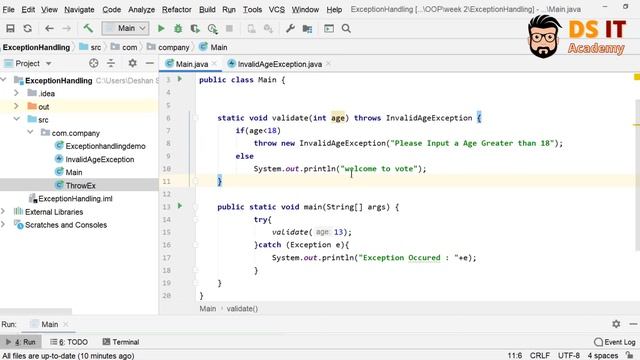The width and height of the screenshot is (640, 360).
Task: Expand Scratches and Consoles node
Action: pyautogui.click(x=3, y=224)
